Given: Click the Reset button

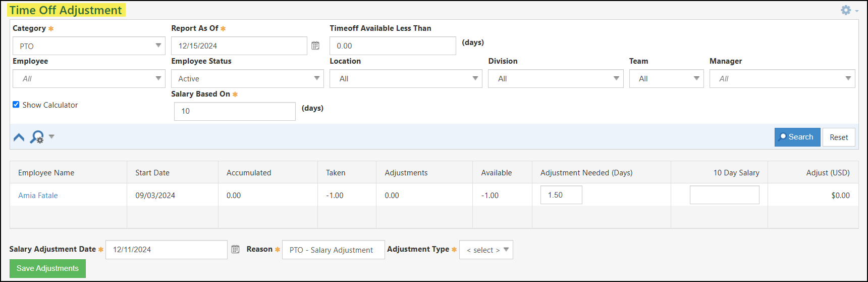Looking at the screenshot, I should 839,137.
